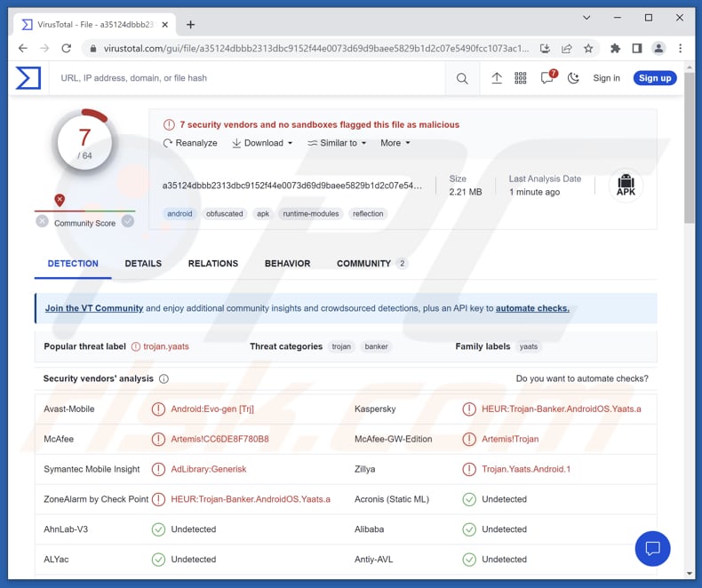
Task: Click the AdLibrary:Generisk detection name
Action: click(x=209, y=469)
